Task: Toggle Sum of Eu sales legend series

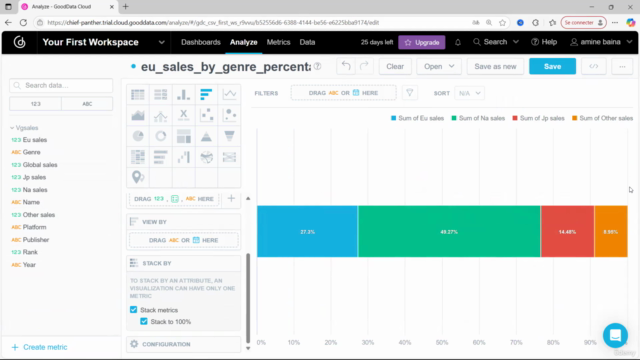Action: pyautogui.click(x=417, y=118)
